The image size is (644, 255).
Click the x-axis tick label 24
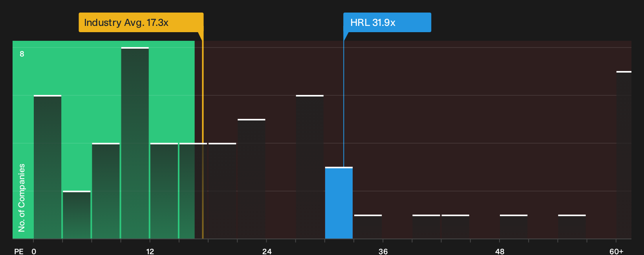[267, 251]
